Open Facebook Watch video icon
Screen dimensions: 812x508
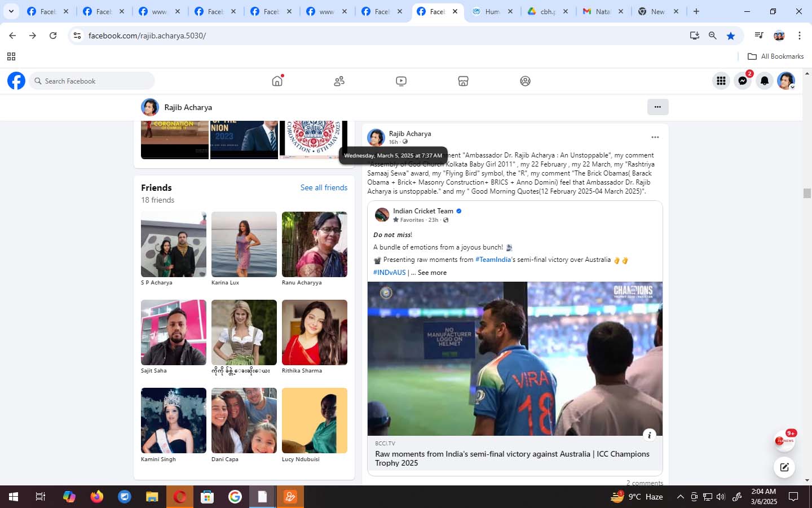(x=401, y=81)
